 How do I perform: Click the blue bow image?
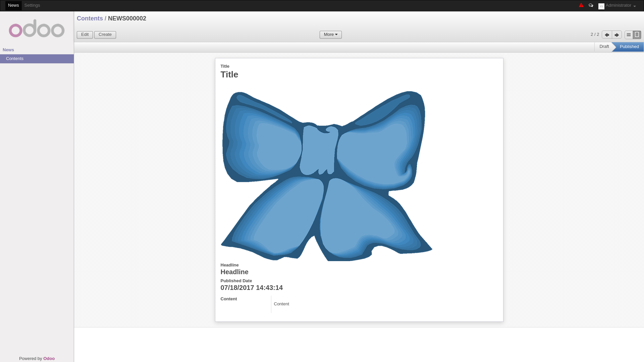tap(326, 176)
